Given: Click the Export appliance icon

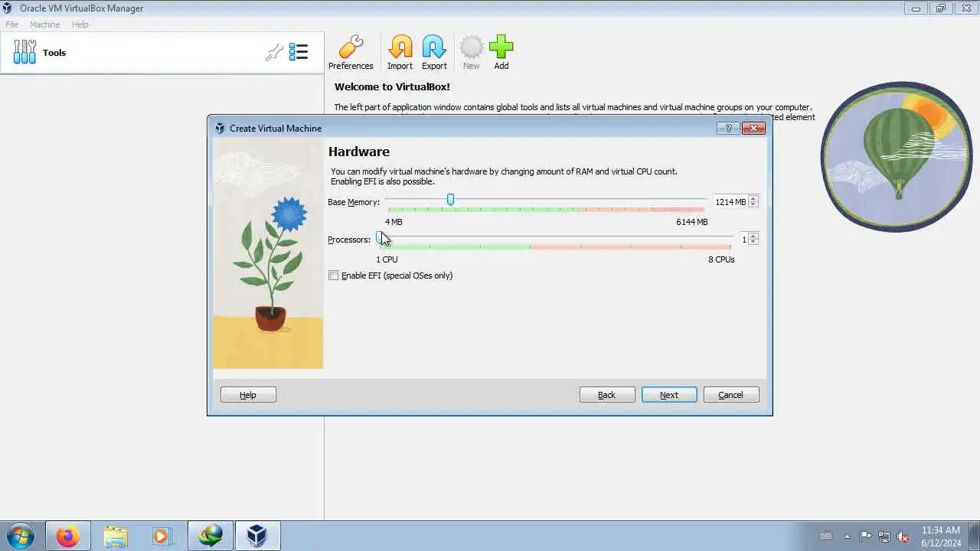Looking at the screenshot, I should (x=434, y=53).
